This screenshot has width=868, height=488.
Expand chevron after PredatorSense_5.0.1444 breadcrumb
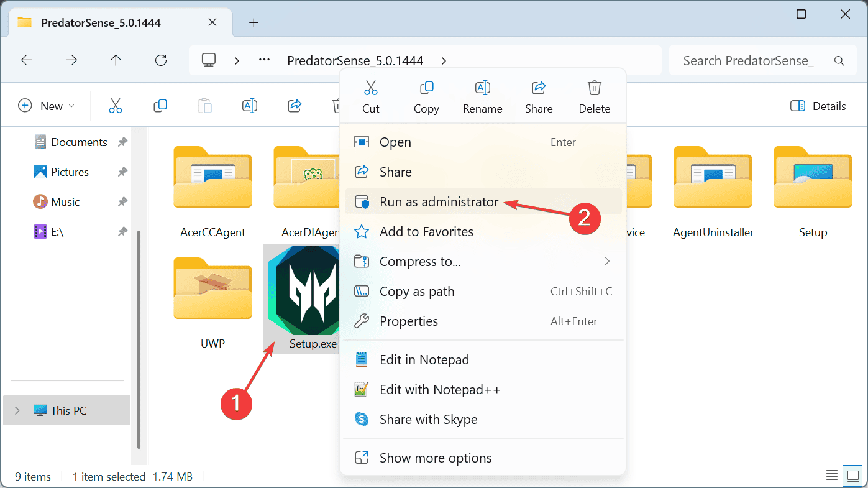click(444, 61)
